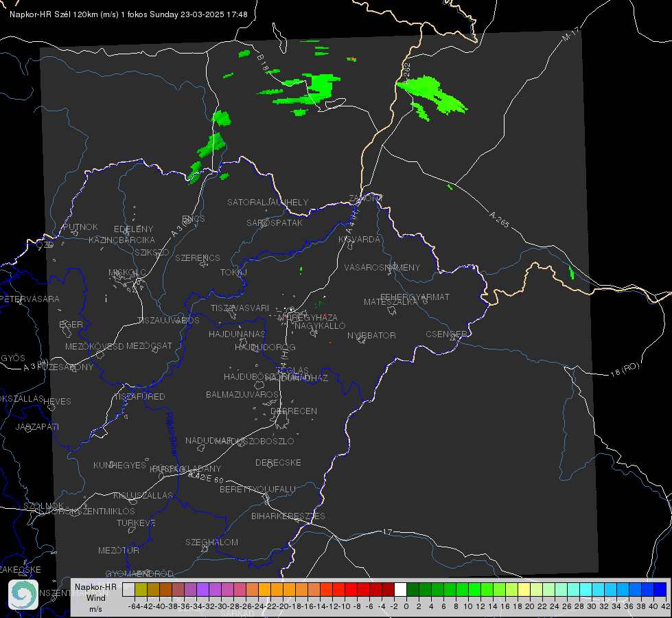Click the small green echo near the Romanian border
This screenshot has width=672, height=618.
point(571,273)
